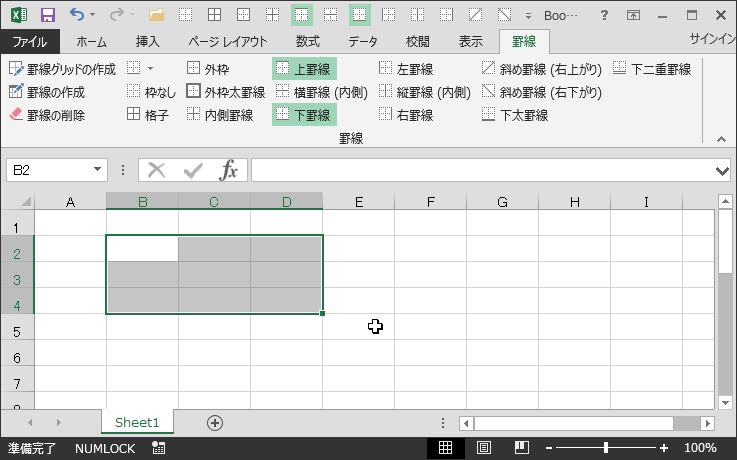Click the zoom in plus button
Viewport: 737px width, 460px height.
(x=664, y=448)
